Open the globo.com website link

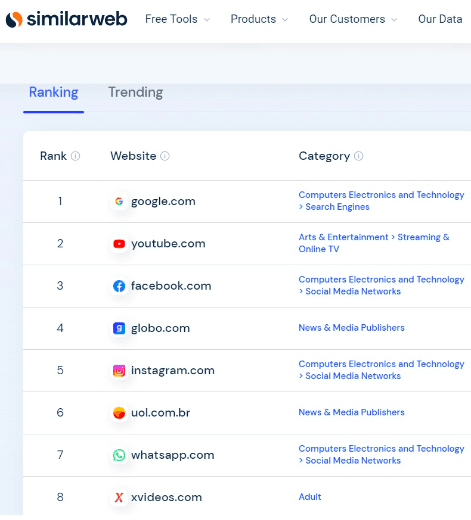160,328
